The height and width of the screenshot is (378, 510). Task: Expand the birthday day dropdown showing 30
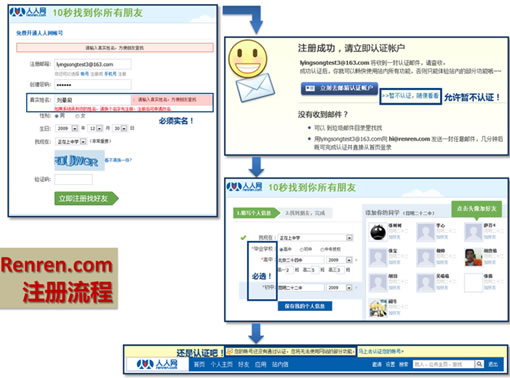coord(120,128)
